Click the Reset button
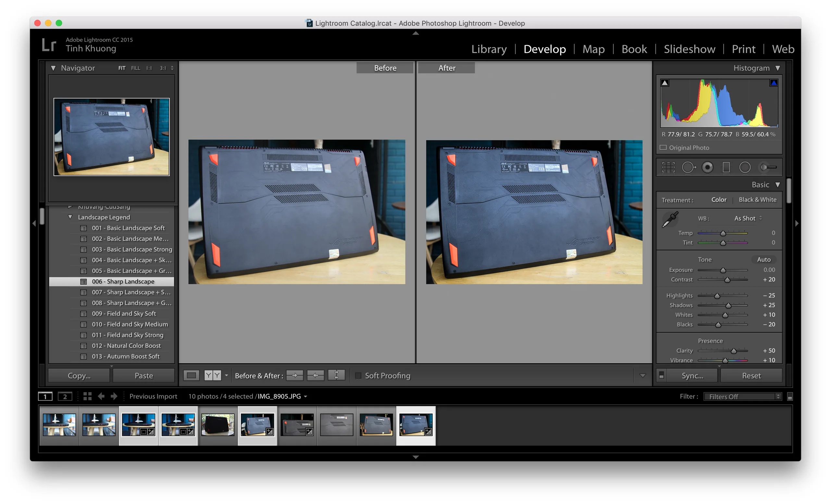Viewport: 831px width, 504px height. 751,375
